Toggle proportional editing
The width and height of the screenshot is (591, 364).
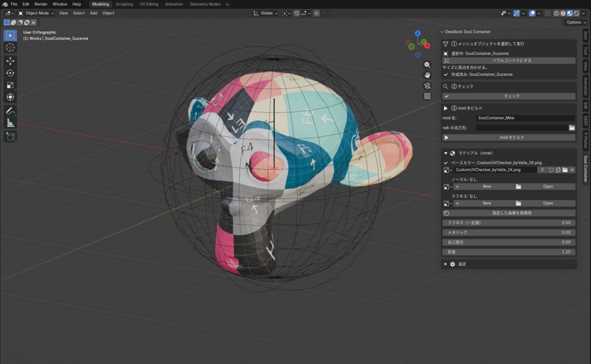tap(317, 13)
